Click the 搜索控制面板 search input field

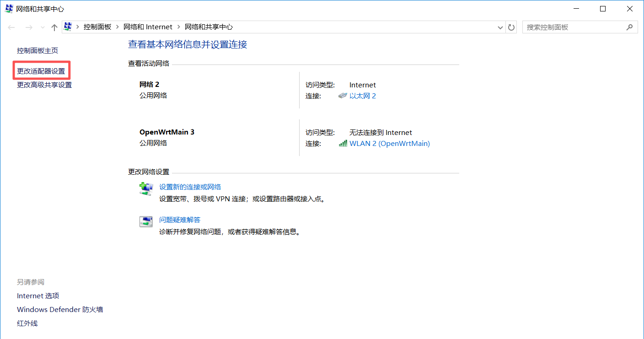pos(572,27)
